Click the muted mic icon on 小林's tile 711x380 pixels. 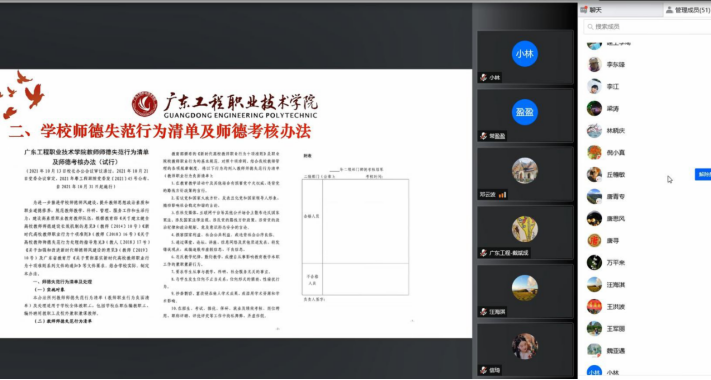point(483,78)
